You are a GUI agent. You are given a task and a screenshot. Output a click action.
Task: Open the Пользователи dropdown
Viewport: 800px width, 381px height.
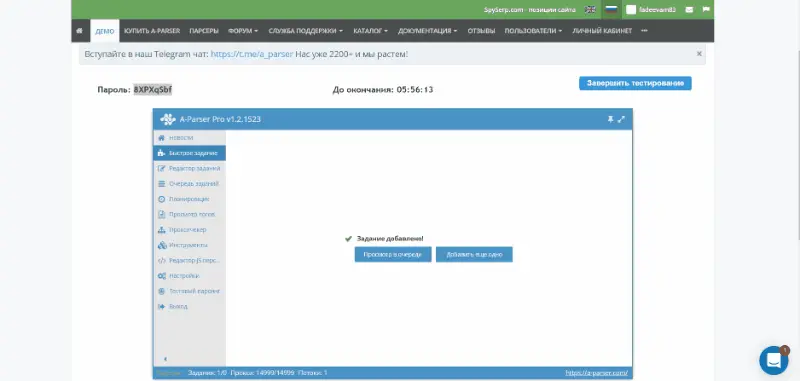[x=533, y=31]
